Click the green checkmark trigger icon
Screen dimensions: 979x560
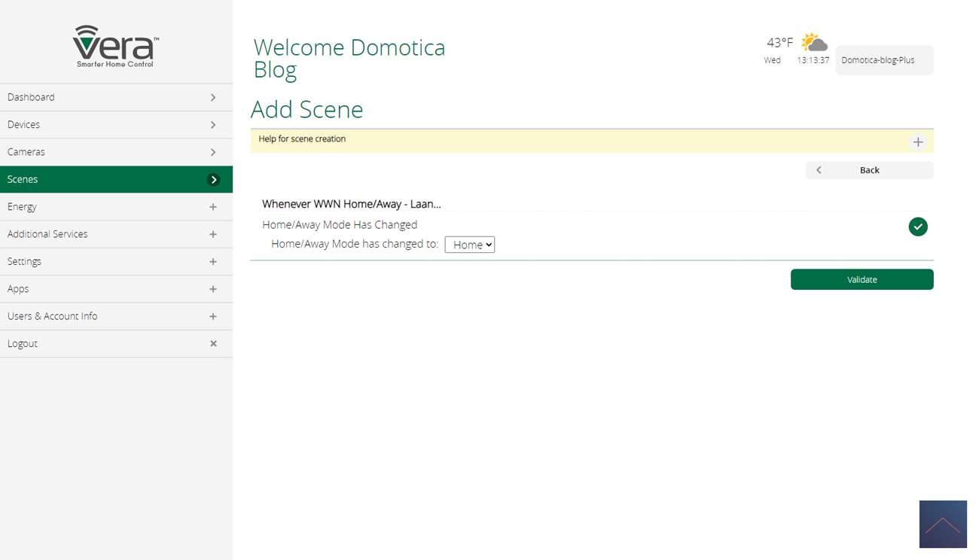[917, 227]
